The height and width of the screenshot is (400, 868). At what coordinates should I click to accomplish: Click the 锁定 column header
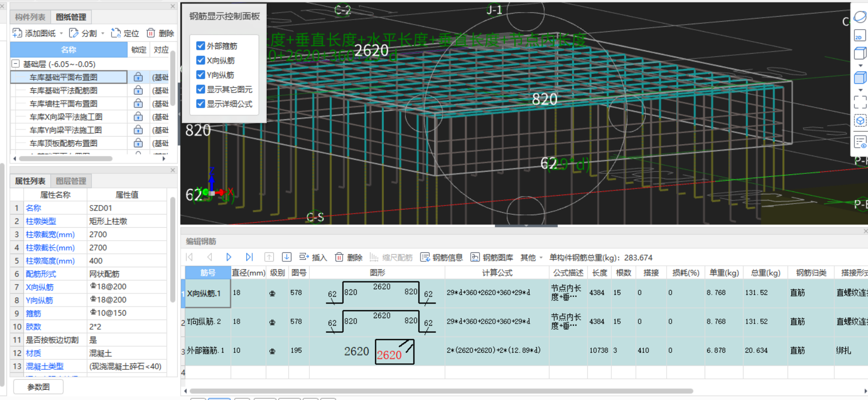pyautogui.click(x=139, y=50)
